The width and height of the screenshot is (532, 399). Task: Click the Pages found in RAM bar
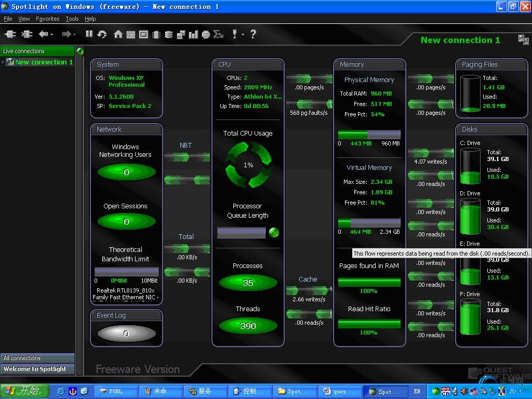[x=369, y=282]
